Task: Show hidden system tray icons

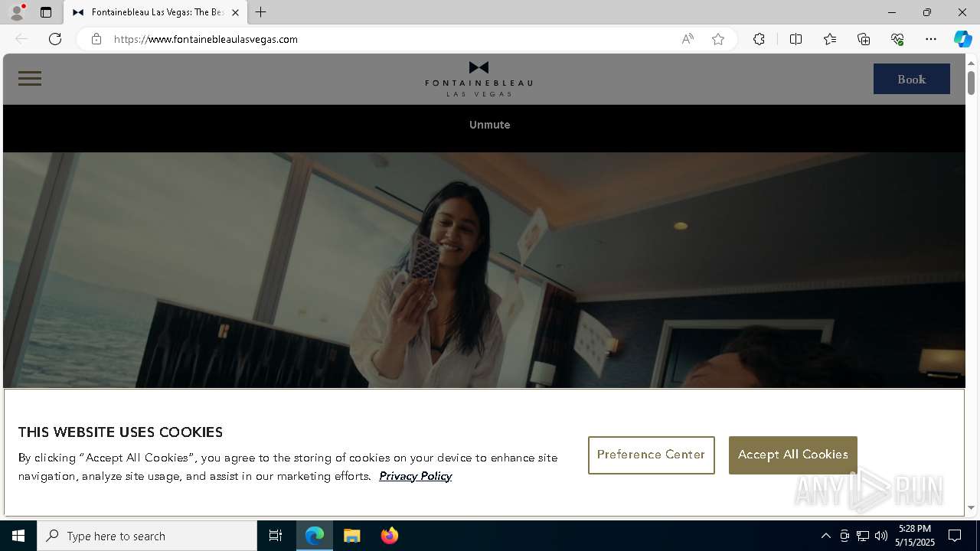Action: [825, 536]
